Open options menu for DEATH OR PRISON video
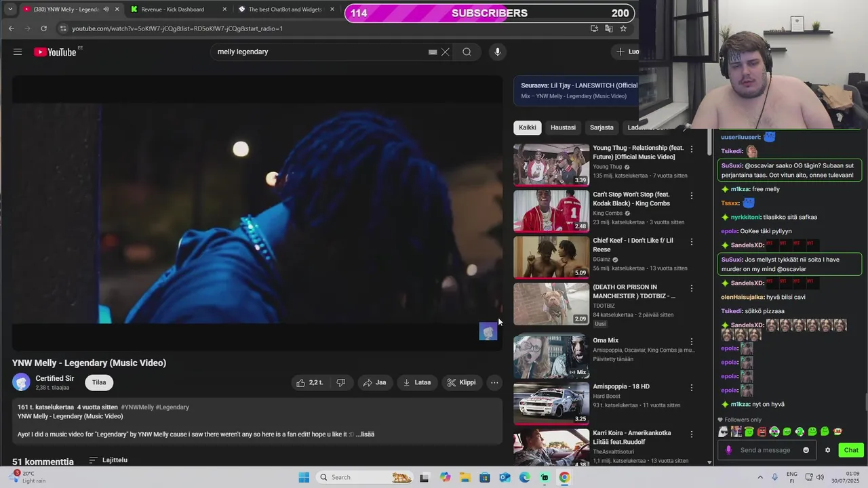Image resolution: width=868 pixels, height=488 pixels. click(692, 288)
